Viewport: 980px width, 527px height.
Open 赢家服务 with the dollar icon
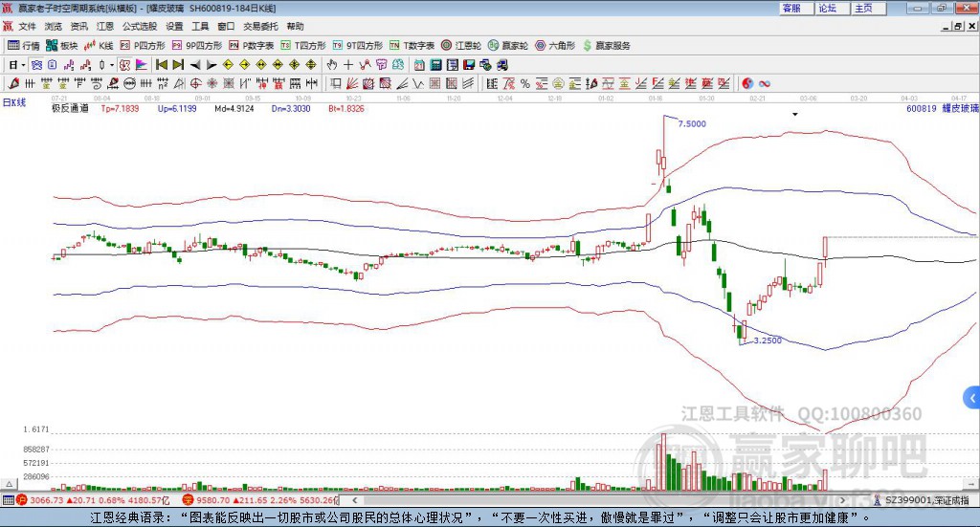pos(606,46)
